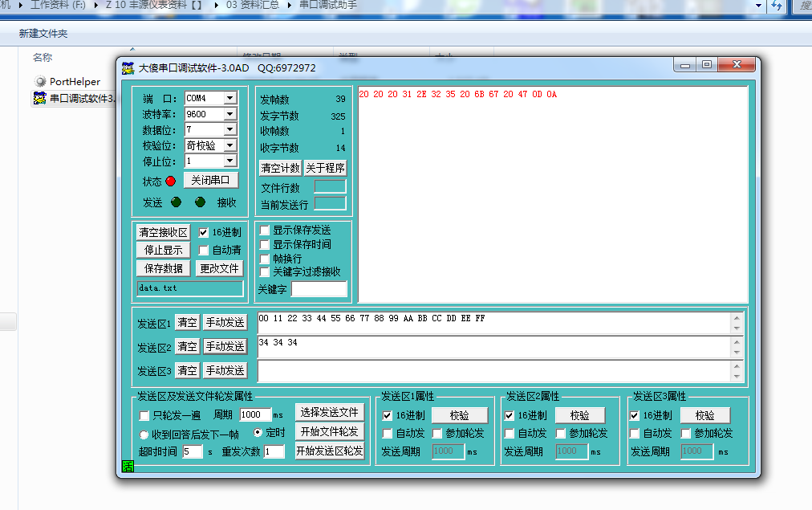812x510 pixels.
Task: Click the PortHelper application icon
Action: click(40, 82)
